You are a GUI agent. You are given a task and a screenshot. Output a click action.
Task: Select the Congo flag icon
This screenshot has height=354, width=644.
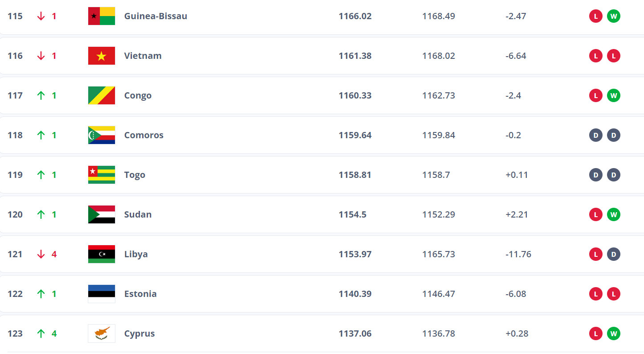[x=102, y=95]
